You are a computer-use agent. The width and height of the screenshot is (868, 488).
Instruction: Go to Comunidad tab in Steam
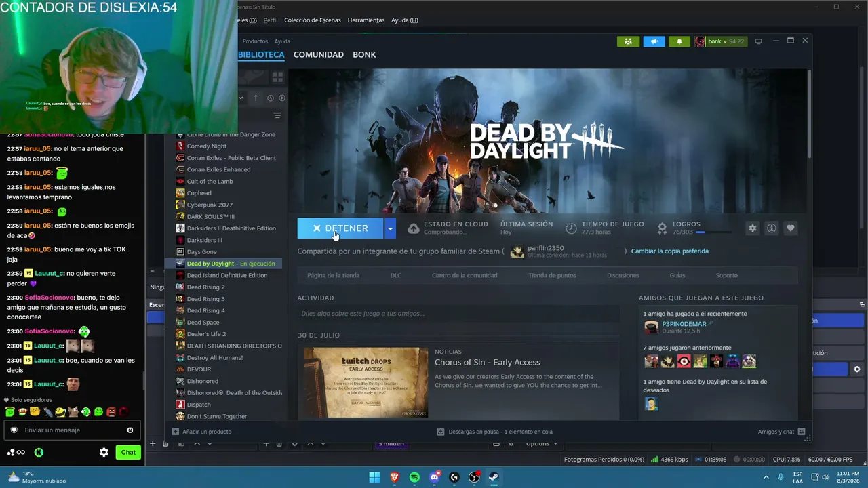(319, 54)
